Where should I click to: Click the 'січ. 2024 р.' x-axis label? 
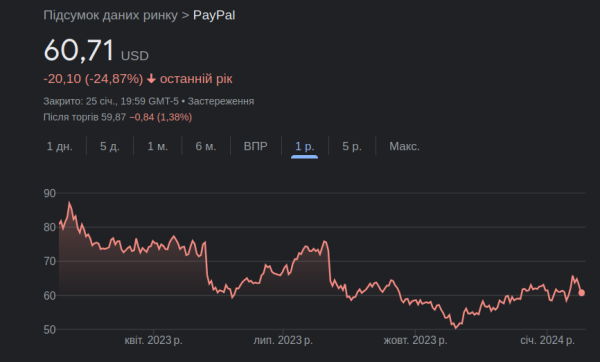547,340
